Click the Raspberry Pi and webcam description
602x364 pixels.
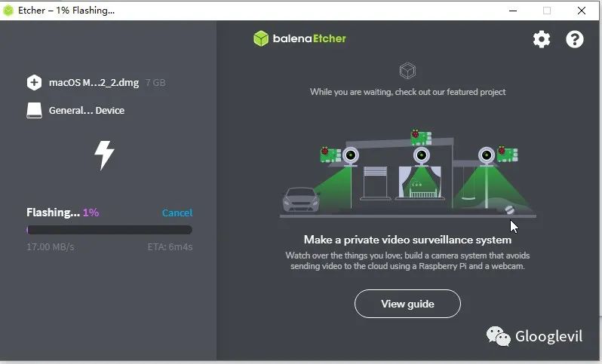[x=407, y=261]
